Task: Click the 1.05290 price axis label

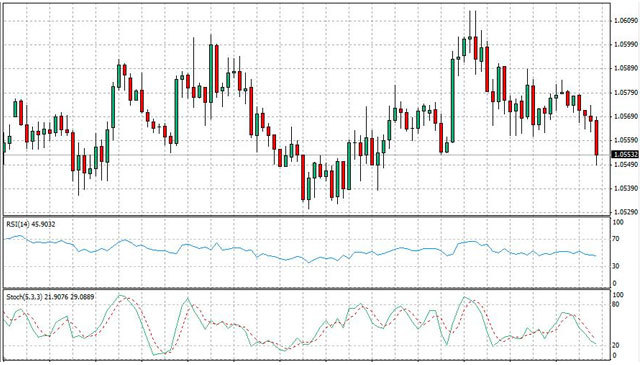Action: 625,212
